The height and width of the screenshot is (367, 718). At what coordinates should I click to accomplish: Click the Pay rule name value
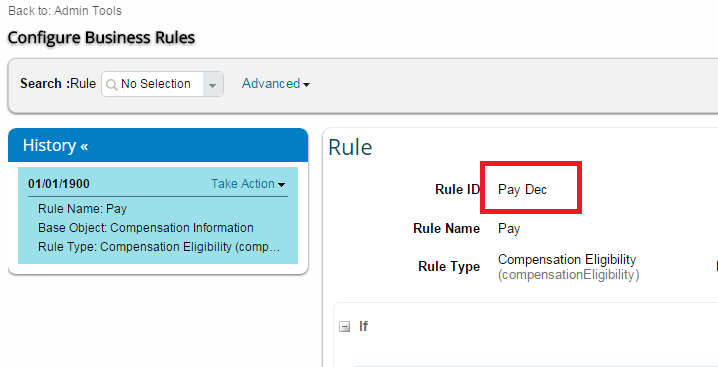(x=509, y=229)
